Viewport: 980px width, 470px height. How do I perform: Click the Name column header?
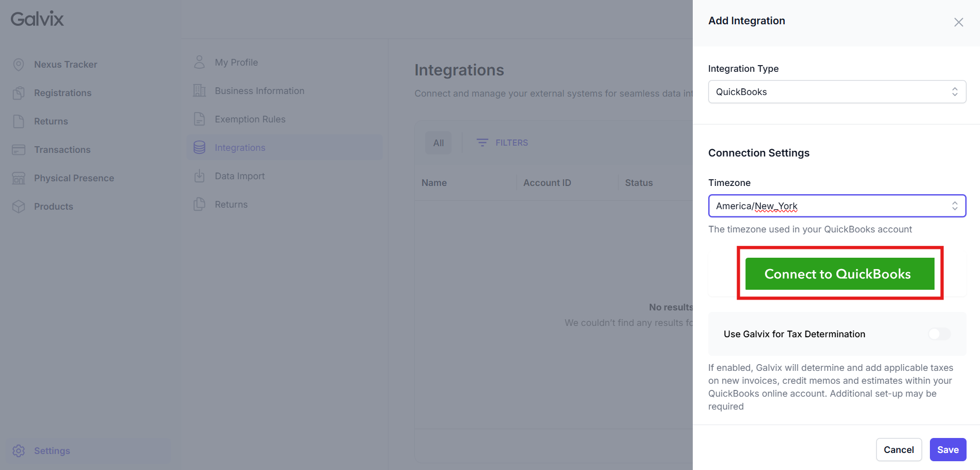click(434, 183)
